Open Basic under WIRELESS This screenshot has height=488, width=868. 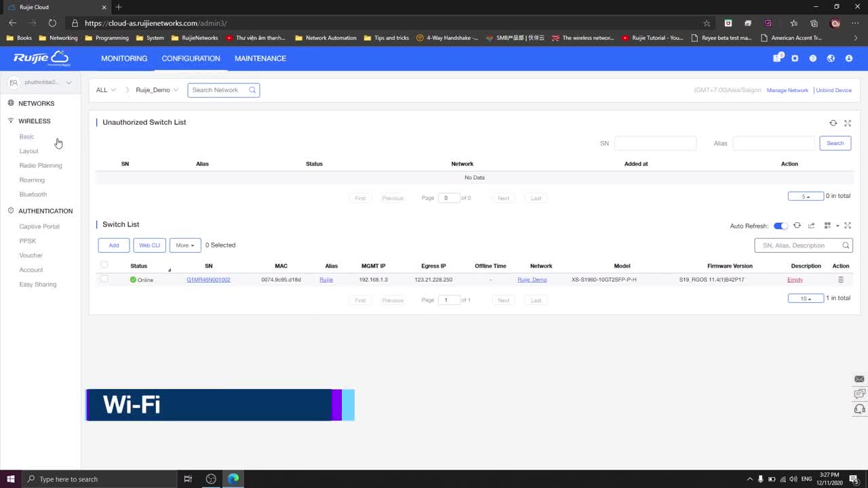26,136
